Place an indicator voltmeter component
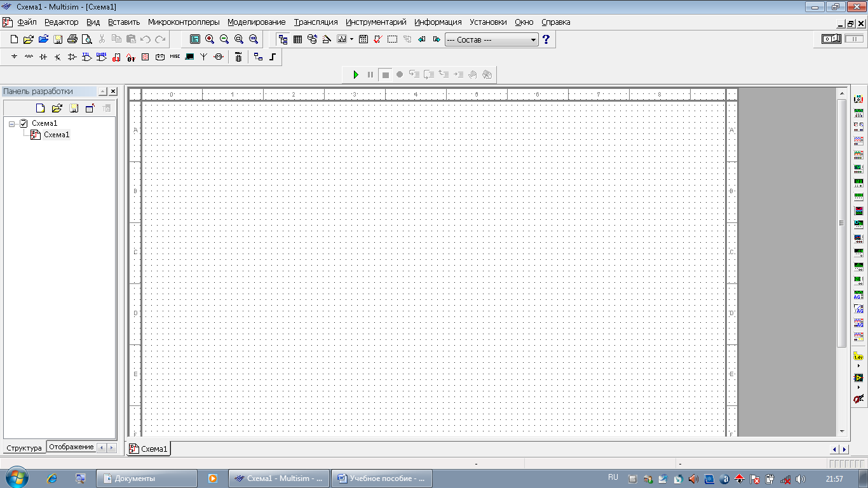The height and width of the screenshot is (488, 868). tap(146, 57)
